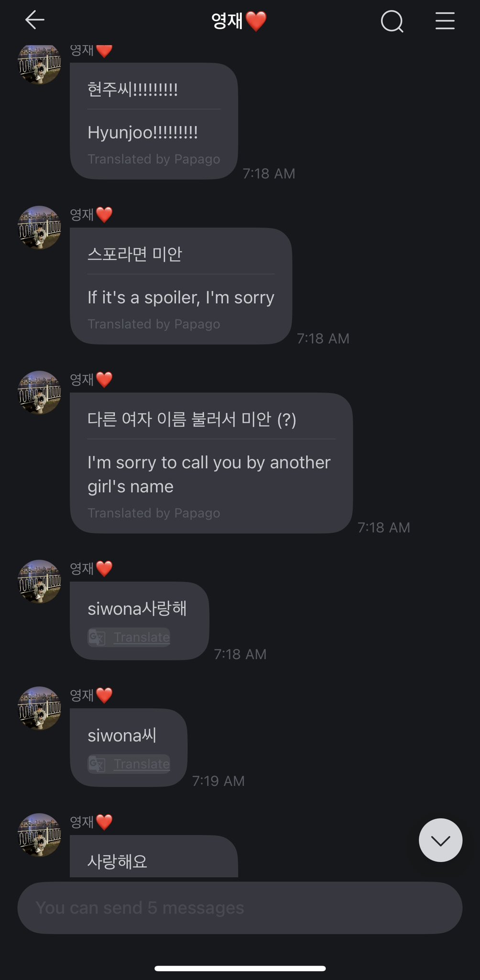Tap avatar next to "siwona씨" message
This screenshot has height=980, width=480.
[40, 708]
